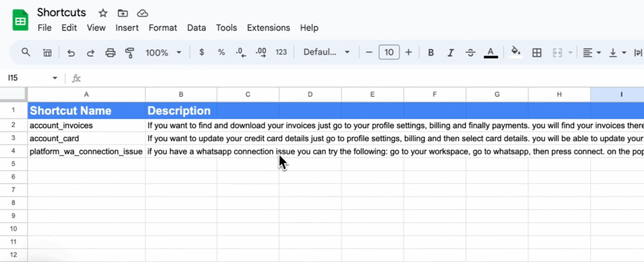Click the move to folder icon
The height and width of the screenshot is (262, 644).
[x=122, y=13]
